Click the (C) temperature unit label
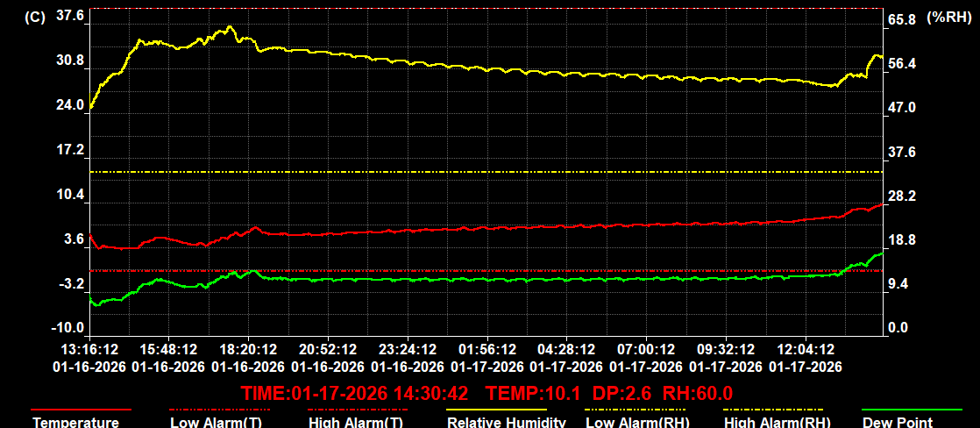 point(35,17)
